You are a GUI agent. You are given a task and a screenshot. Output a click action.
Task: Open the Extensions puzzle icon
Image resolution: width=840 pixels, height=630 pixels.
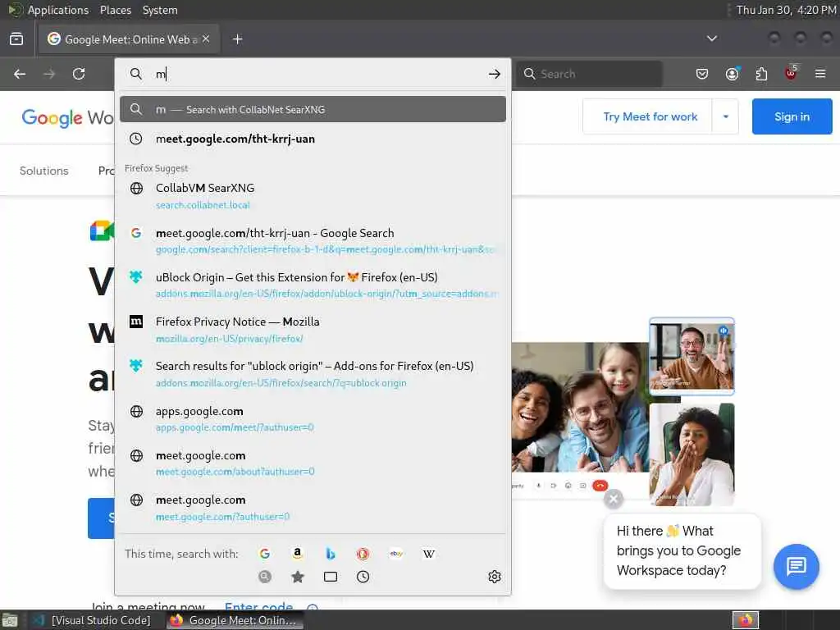(x=761, y=74)
